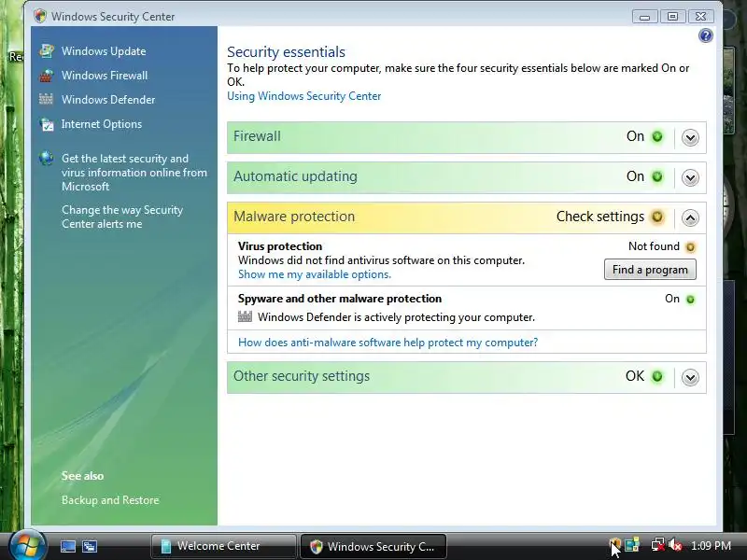Viewport: 747px width, 560px height.
Task: Expand the Automatic updating section chevron
Action: [690, 177]
